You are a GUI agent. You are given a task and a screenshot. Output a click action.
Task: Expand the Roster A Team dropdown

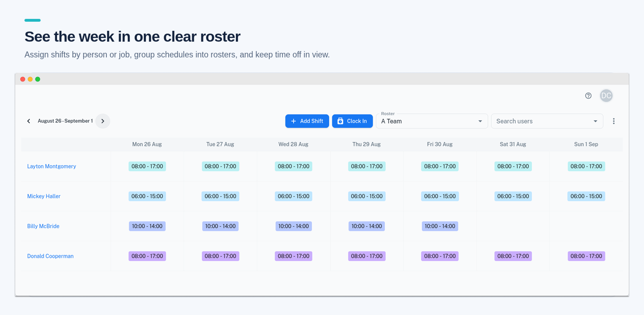point(432,121)
